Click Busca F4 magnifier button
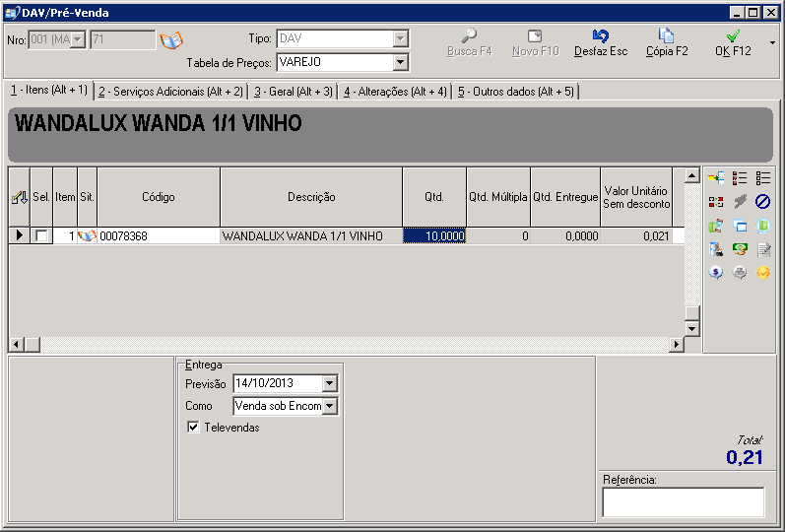 coord(469,43)
